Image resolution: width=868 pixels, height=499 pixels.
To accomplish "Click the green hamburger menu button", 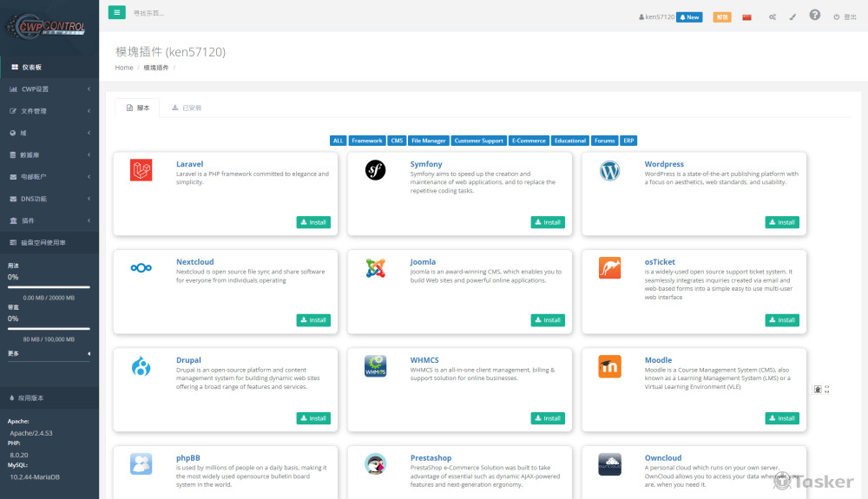I will (x=116, y=12).
